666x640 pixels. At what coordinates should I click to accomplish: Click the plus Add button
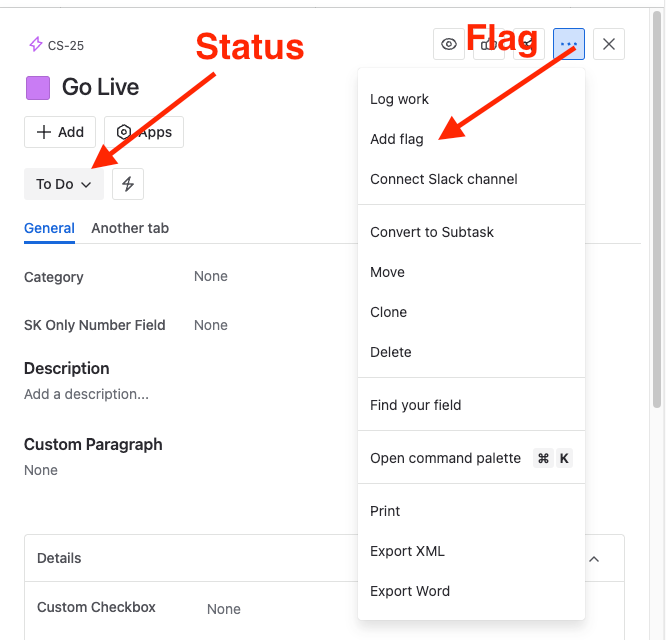pos(60,132)
